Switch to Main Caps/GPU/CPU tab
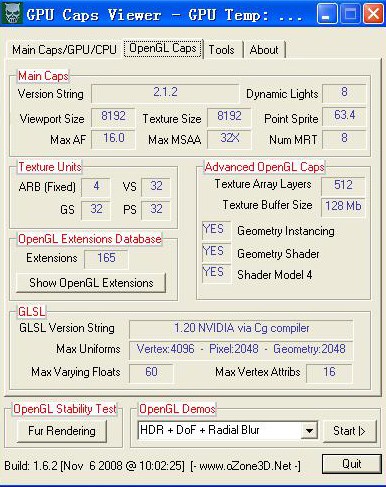This screenshot has height=487, width=386. click(x=64, y=50)
